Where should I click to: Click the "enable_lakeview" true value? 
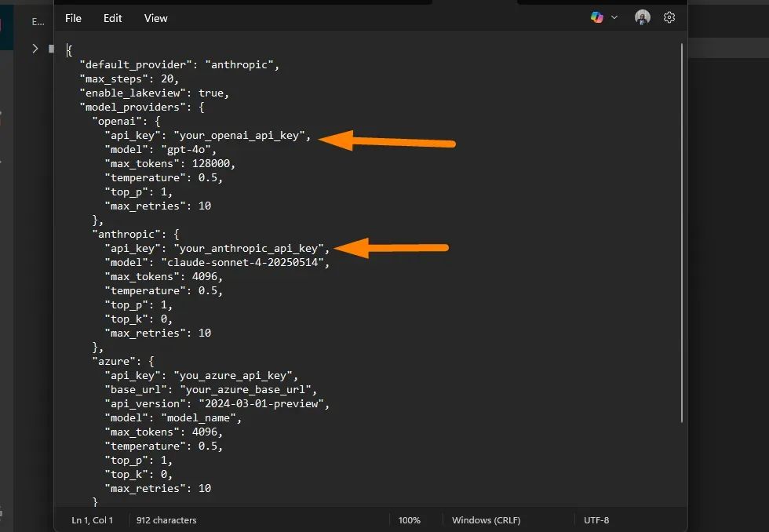213,93
